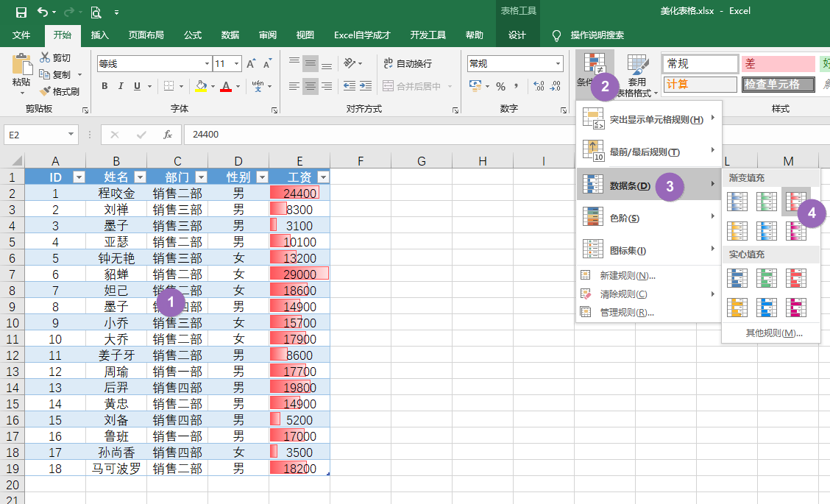Toggle Underline formatting
Viewport: 830px width, 504px height.
137,86
